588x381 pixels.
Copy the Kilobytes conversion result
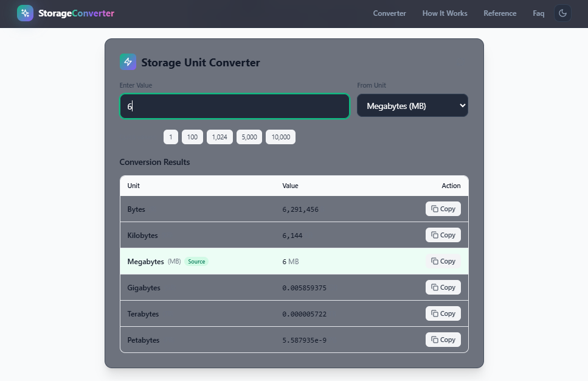(443, 235)
